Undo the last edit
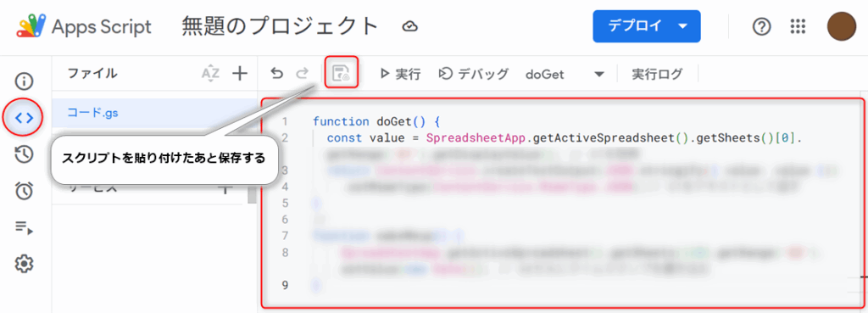Screen dimensions: 868x313 coord(277,73)
